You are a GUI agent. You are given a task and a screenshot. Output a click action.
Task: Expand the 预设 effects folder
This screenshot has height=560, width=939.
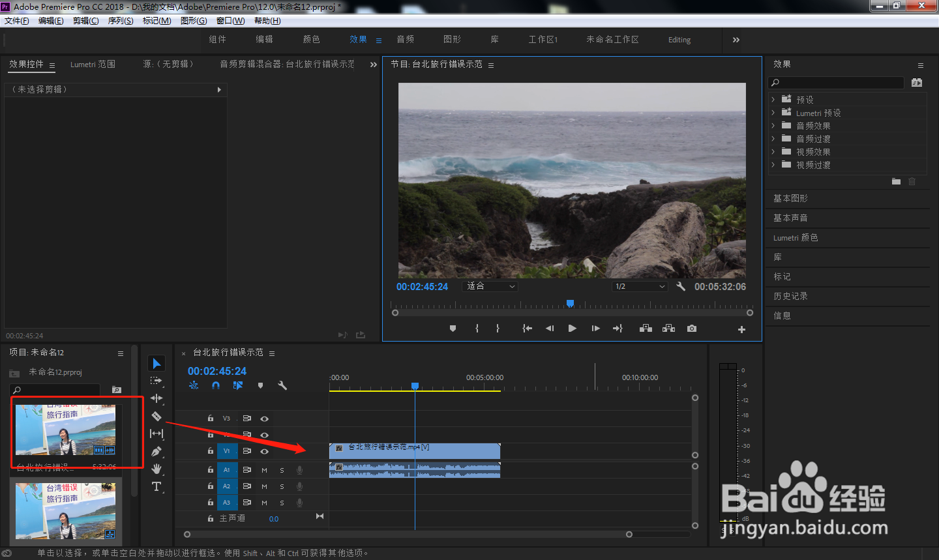773,100
